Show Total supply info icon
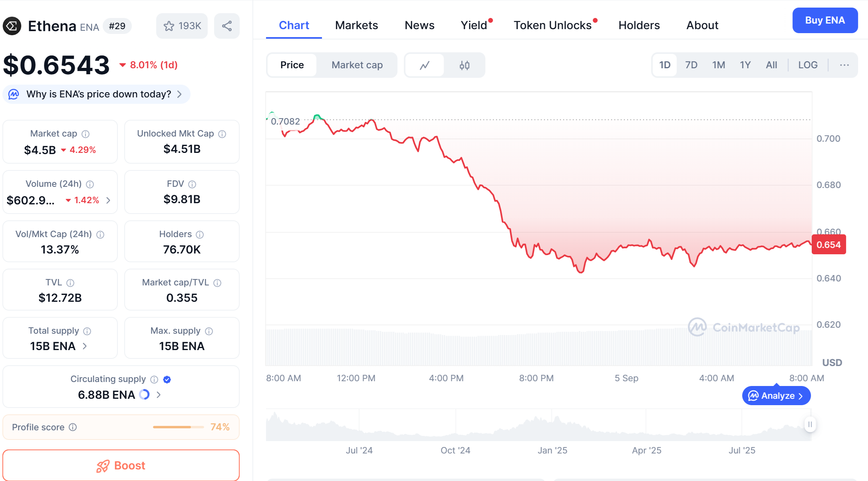This screenshot has height=481, width=868. [87, 331]
